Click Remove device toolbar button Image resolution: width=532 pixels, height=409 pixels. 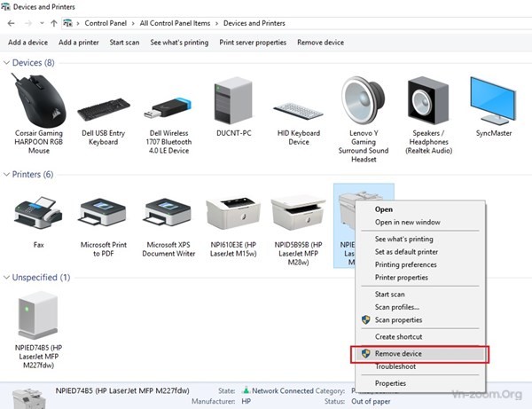(321, 43)
